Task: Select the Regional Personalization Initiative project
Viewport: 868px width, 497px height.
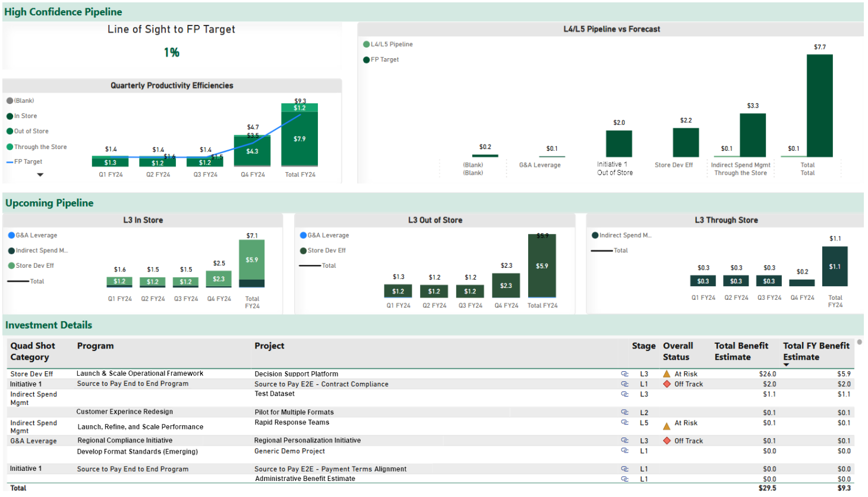Action: [307, 441]
